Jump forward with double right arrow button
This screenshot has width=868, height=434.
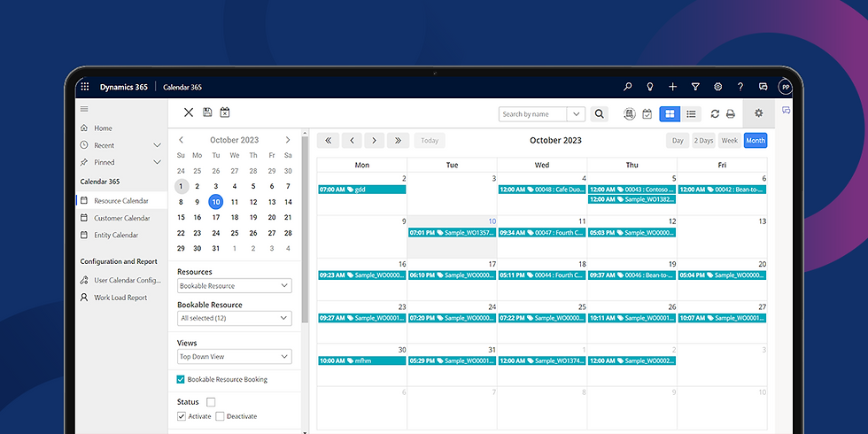click(398, 141)
